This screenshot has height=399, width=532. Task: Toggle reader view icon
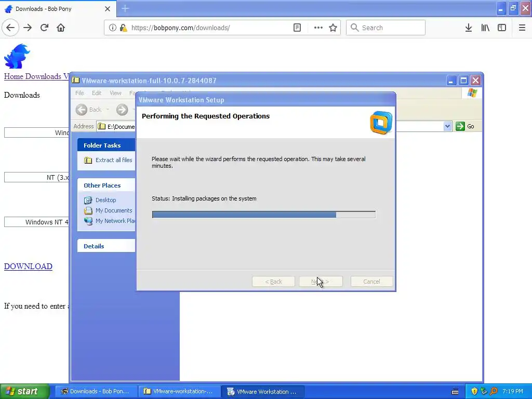(297, 28)
